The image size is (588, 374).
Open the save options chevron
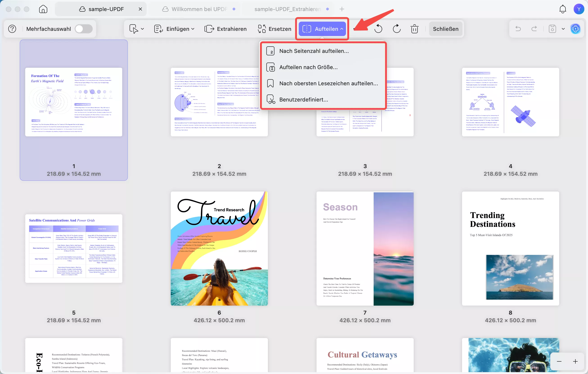click(x=563, y=29)
